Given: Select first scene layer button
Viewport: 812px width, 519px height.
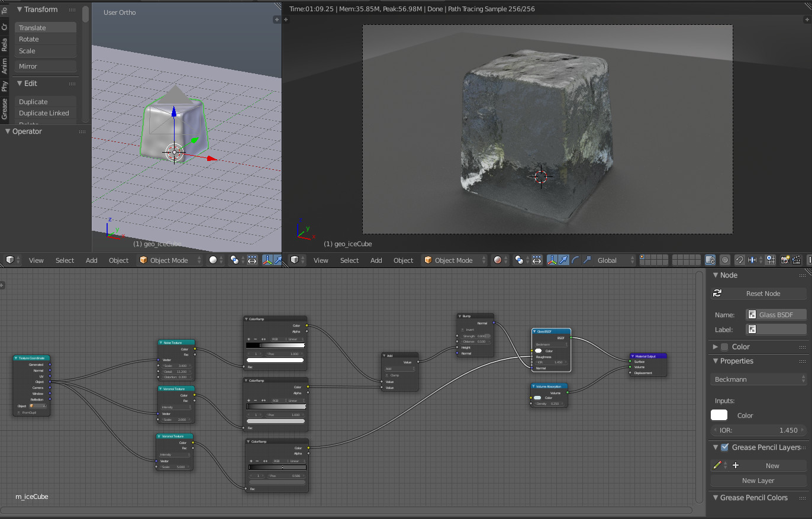Looking at the screenshot, I should pos(642,257).
